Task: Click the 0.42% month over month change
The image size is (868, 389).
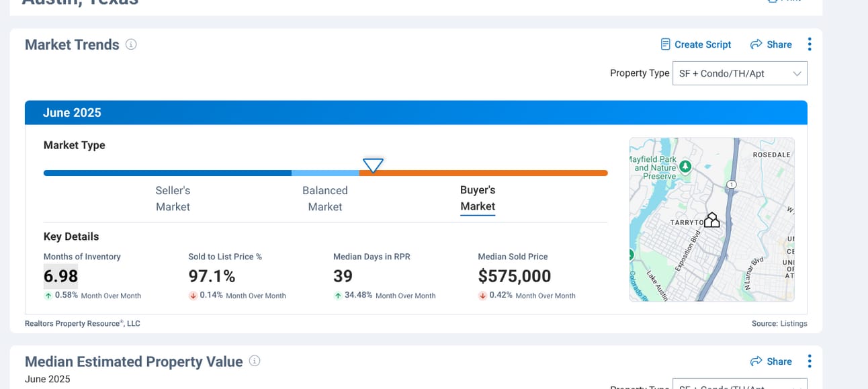Action: (501, 295)
